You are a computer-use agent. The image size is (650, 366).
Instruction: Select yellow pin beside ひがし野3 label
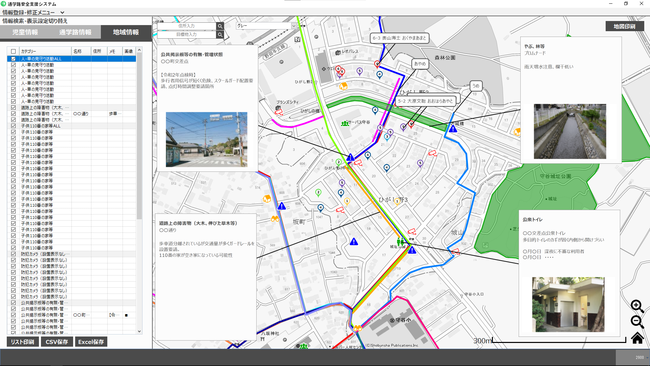[397, 201]
